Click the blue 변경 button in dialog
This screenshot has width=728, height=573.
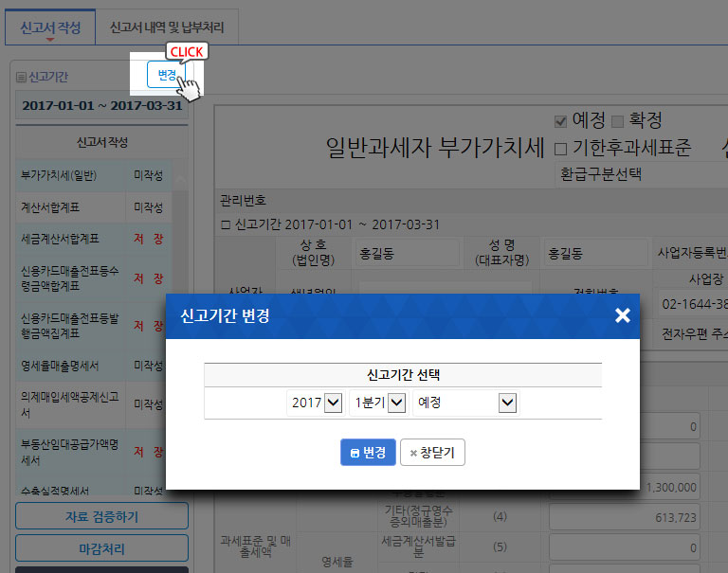368,453
